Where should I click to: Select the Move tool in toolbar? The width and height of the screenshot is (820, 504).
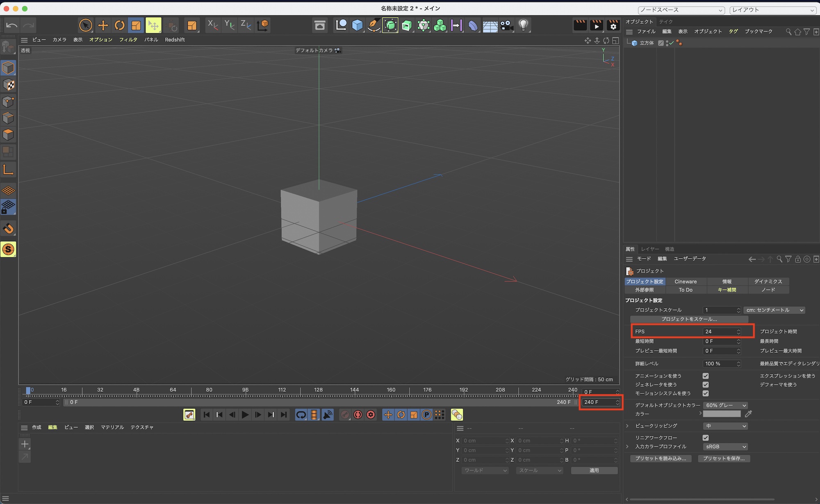(103, 25)
